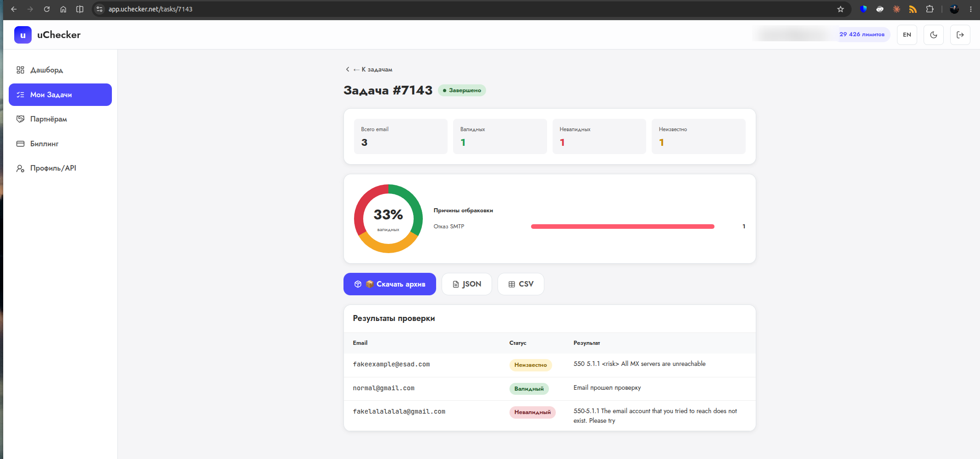This screenshot has height=459, width=980.
Task: Download archive with Скачать архив
Action: click(390, 284)
